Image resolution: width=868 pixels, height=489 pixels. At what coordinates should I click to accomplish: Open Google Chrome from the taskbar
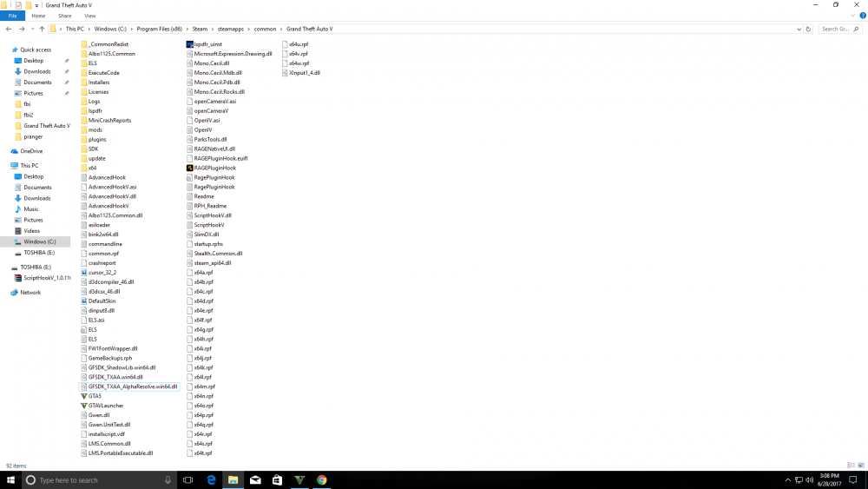[322, 480]
